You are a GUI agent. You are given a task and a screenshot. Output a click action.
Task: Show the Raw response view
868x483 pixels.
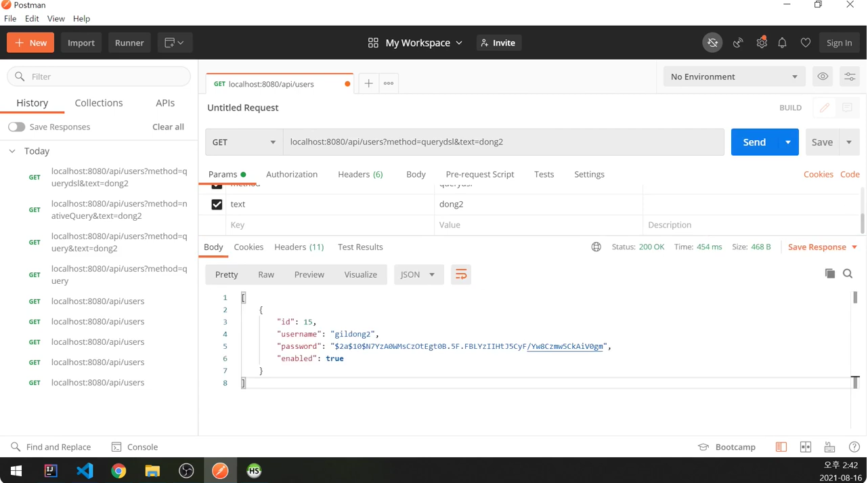tap(266, 274)
